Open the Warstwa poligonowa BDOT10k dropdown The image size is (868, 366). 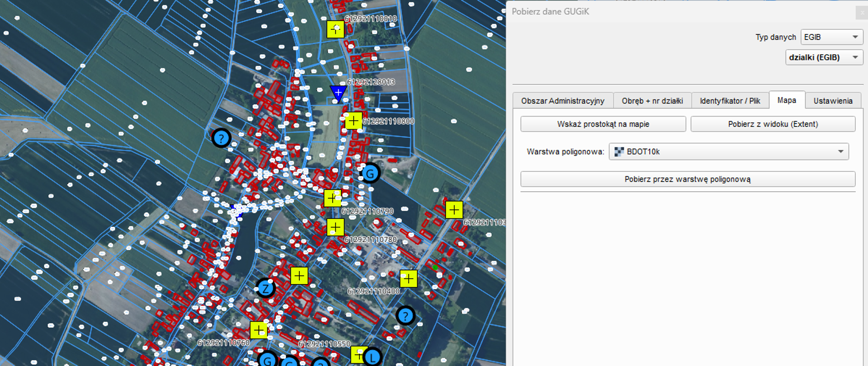pyautogui.click(x=728, y=152)
